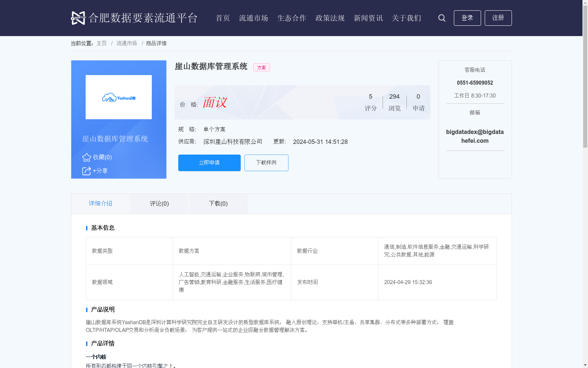Open 关于我们 navigation menu item
The width and height of the screenshot is (588, 368).
click(406, 18)
